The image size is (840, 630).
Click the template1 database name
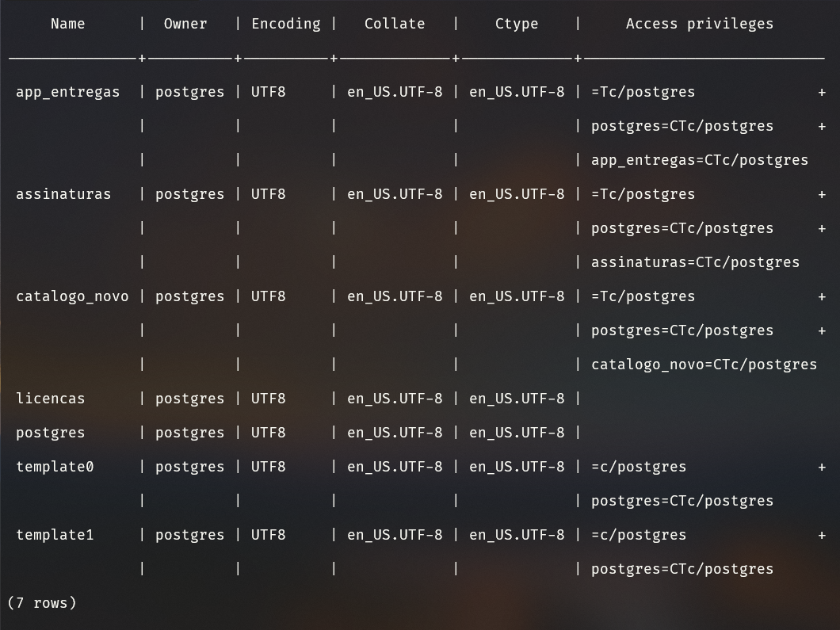[x=55, y=535]
